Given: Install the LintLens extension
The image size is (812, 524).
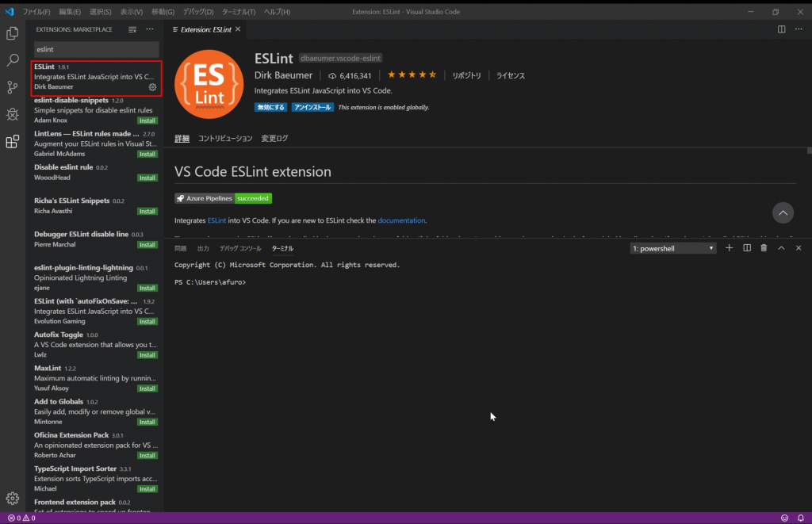Looking at the screenshot, I should (147, 155).
